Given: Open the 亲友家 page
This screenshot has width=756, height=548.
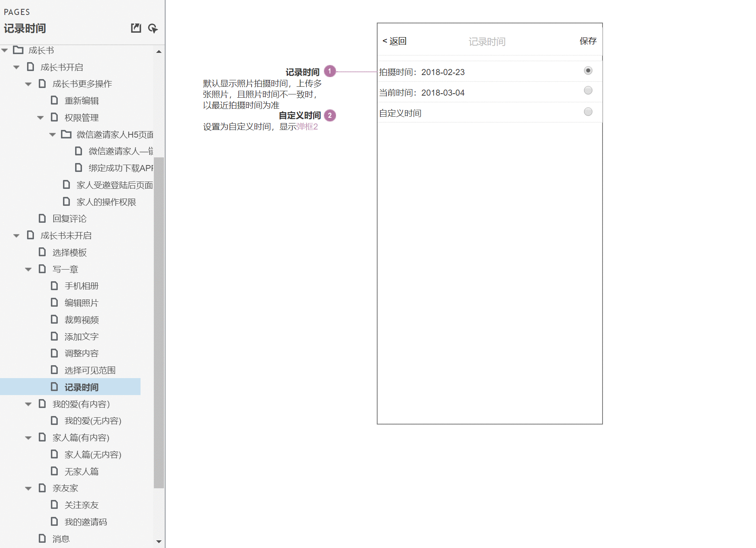Looking at the screenshot, I should 65,488.
